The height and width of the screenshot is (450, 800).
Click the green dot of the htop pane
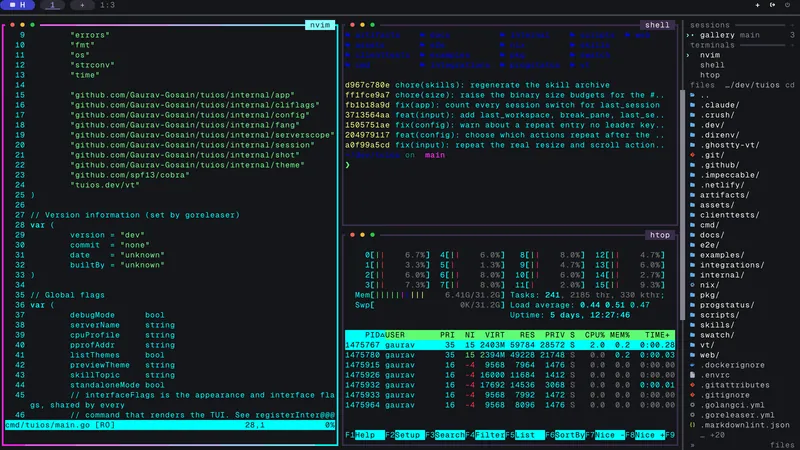point(372,235)
